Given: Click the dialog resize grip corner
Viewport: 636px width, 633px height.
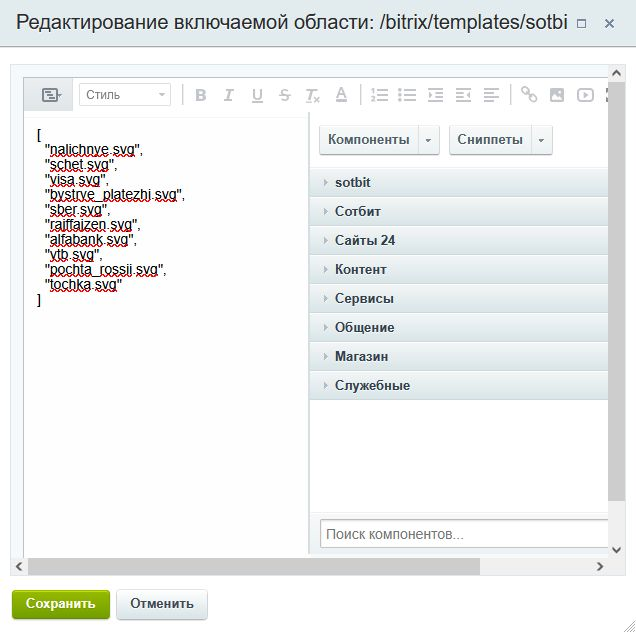Looking at the screenshot, I should [x=628, y=626].
